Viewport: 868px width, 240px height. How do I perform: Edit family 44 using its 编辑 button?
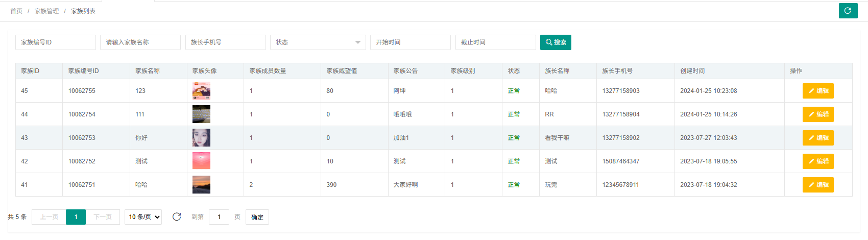(818, 114)
